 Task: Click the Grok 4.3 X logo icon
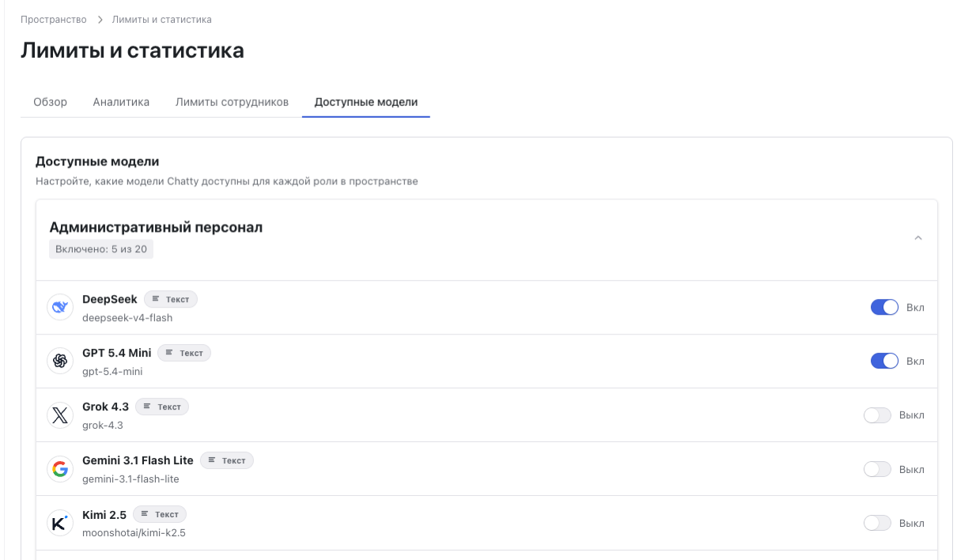coord(60,414)
